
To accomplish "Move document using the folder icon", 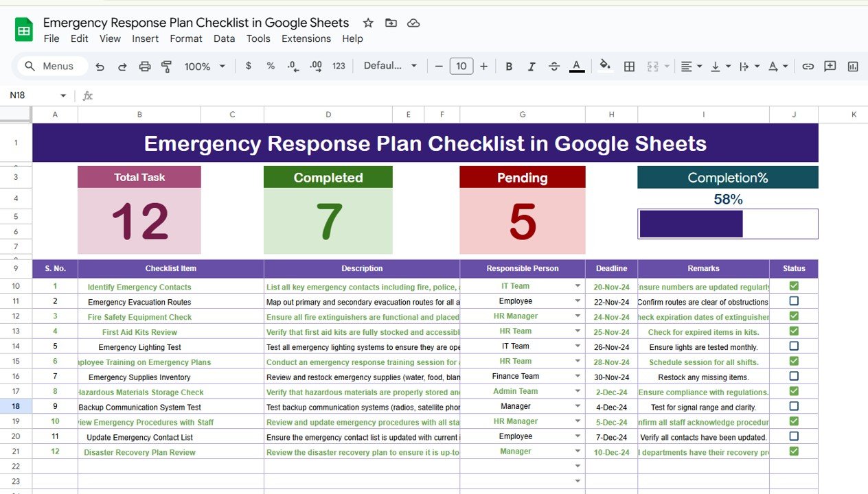I will [x=391, y=23].
